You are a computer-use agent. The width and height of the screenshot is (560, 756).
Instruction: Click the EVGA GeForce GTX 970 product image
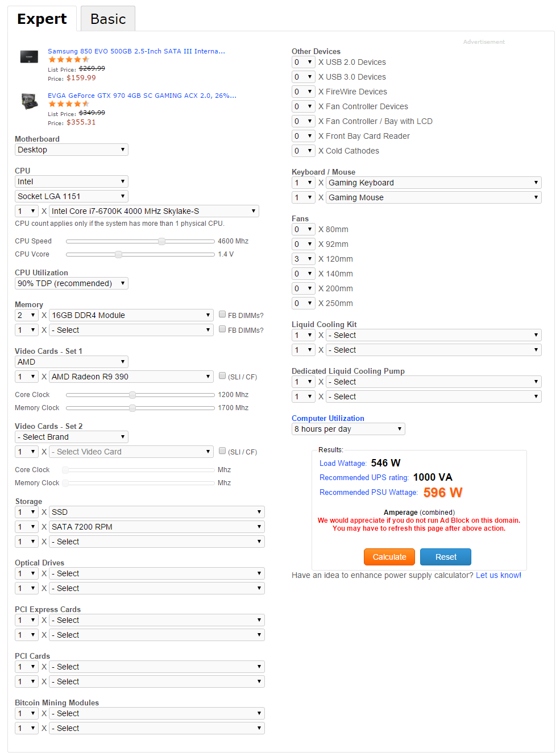(x=29, y=101)
